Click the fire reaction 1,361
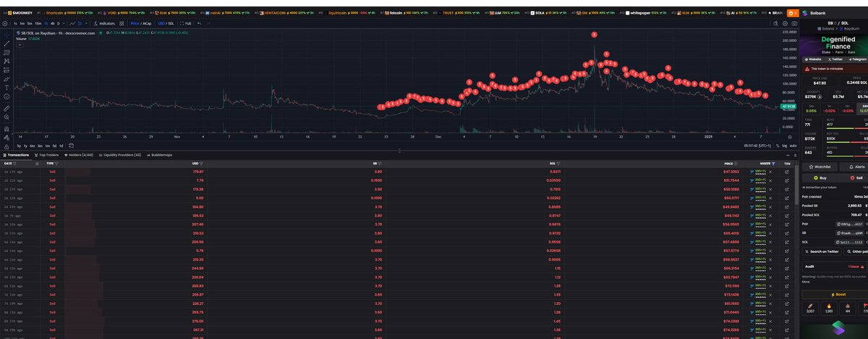868x339 pixels. click(x=829, y=309)
